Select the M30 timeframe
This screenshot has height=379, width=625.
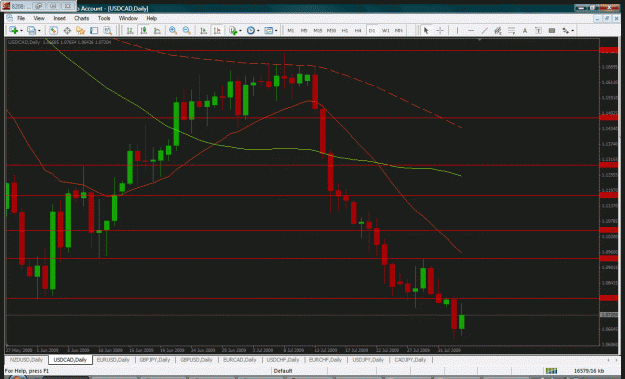(x=331, y=31)
